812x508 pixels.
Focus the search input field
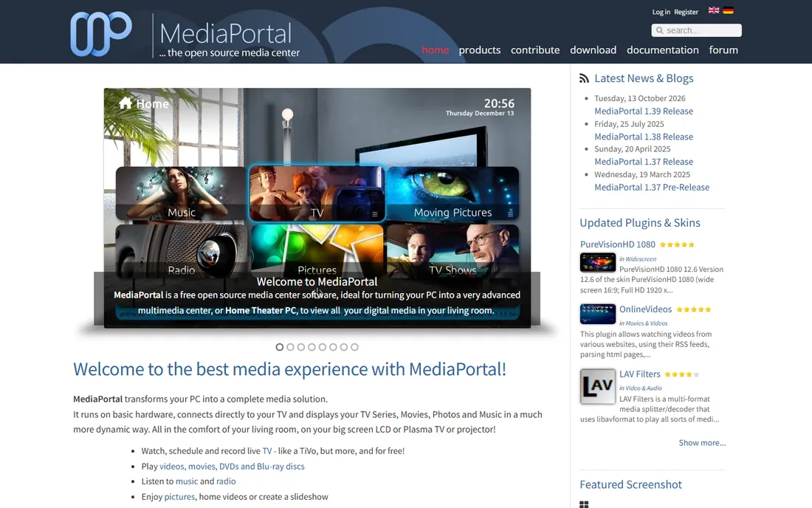(697, 30)
